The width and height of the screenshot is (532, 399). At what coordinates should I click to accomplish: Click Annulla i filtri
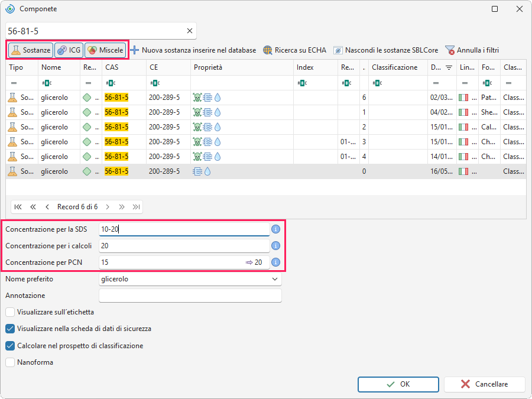472,50
